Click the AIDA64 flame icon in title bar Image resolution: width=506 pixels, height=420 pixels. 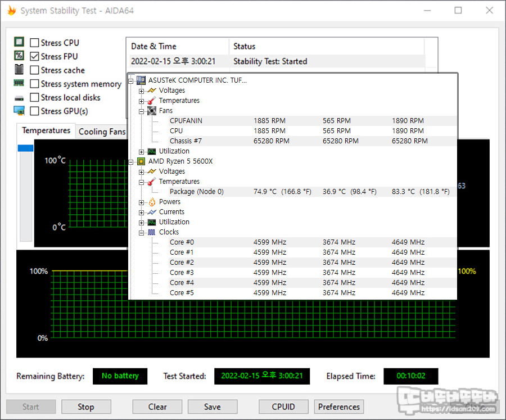(x=12, y=10)
